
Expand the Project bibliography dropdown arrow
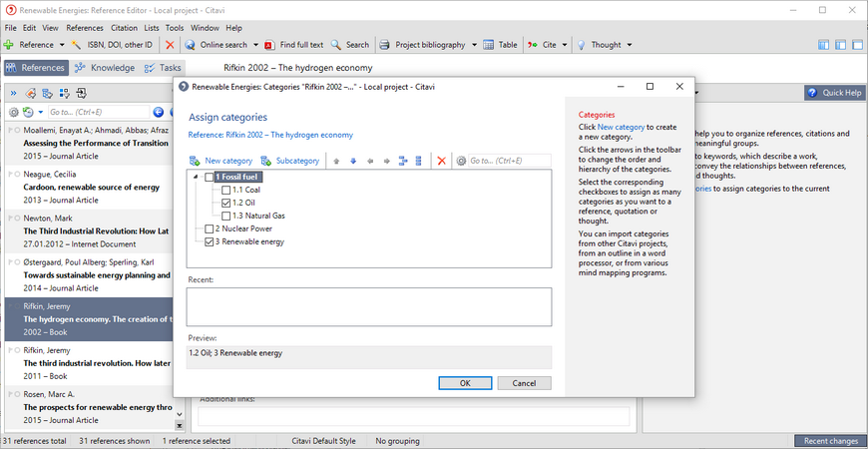coord(475,45)
